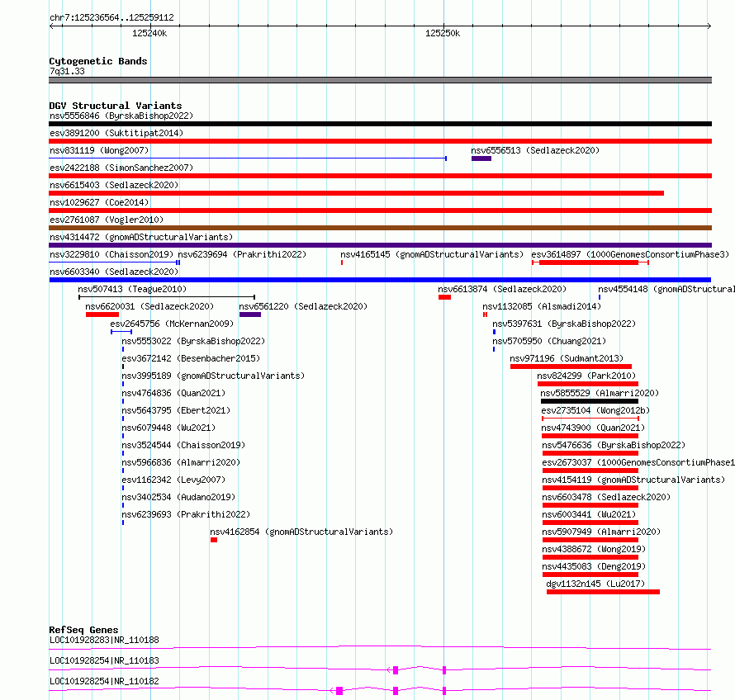Select the blue nsv6603340 variant bar
The image size is (735, 700).
point(380,280)
